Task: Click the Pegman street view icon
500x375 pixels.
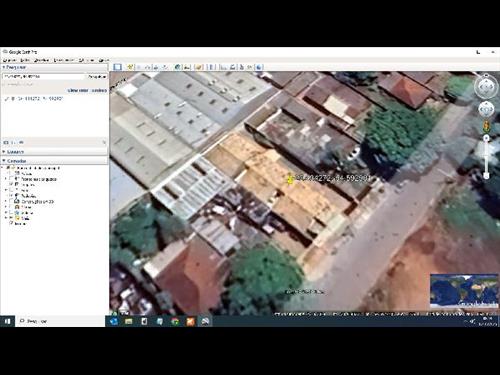Action: pyautogui.click(x=486, y=126)
